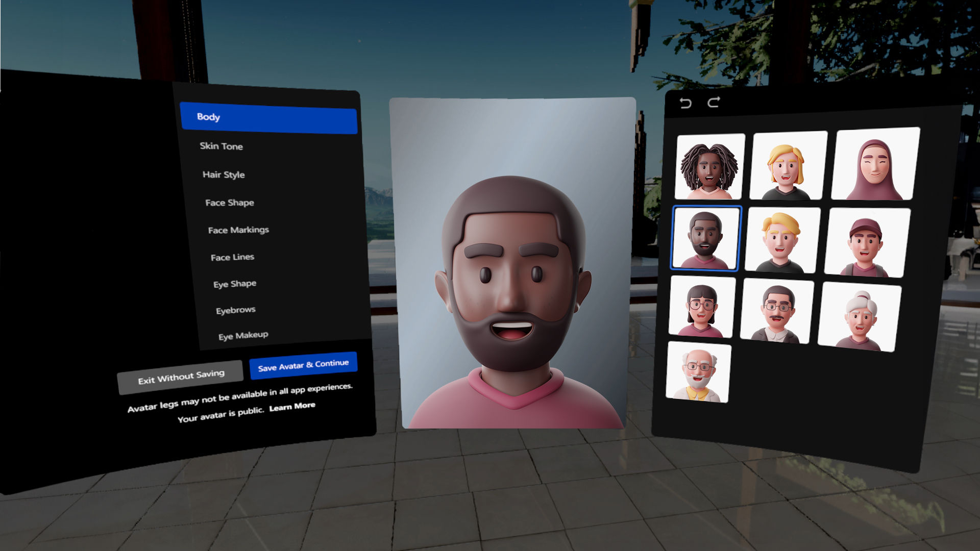The height and width of the screenshot is (551, 980).
Task: Select the Face Shape category
Action: pyautogui.click(x=229, y=203)
